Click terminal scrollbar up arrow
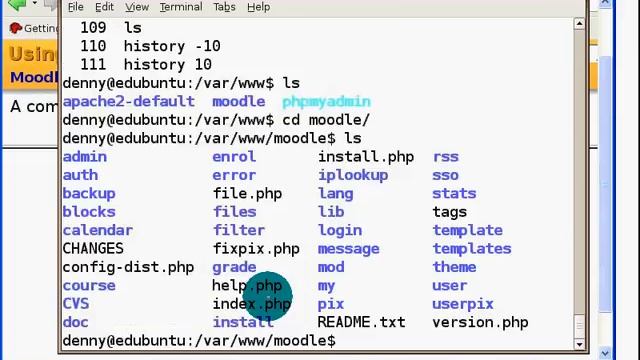 tap(579, 24)
